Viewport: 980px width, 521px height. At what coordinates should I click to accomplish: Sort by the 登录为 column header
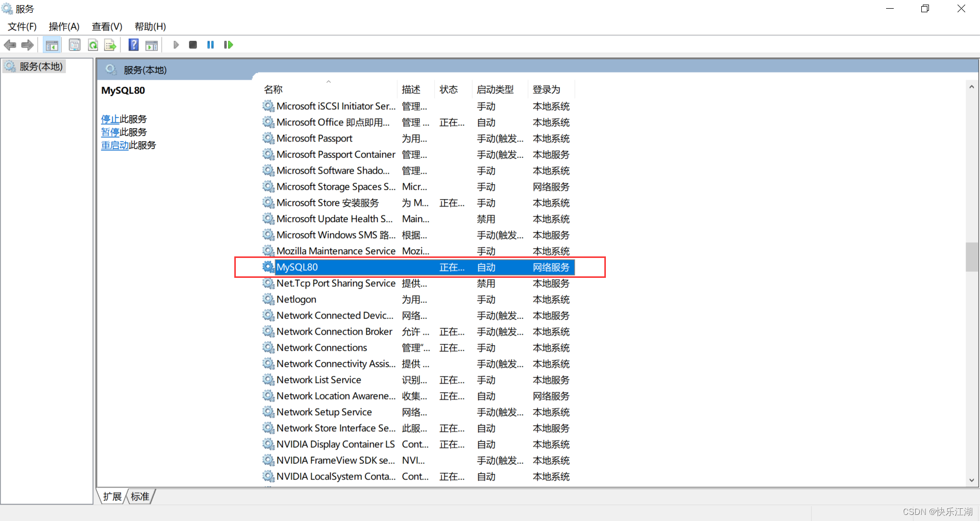(x=551, y=89)
